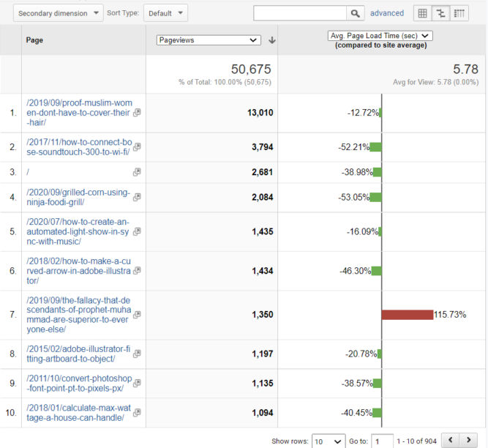Open bose-soundtouch page external link icon
Viewport: 488px width, 448px height.
coord(137,147)
